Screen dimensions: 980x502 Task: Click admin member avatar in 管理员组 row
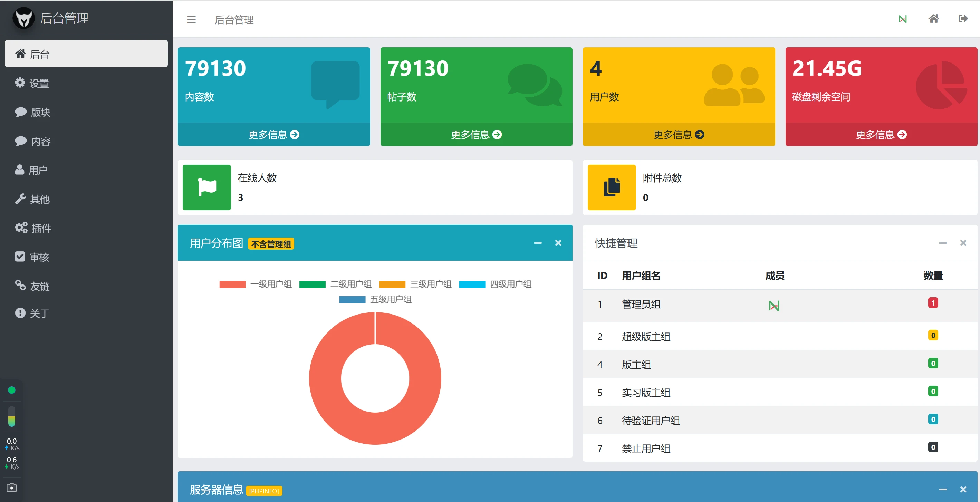pyautogui.click(x=774, y=306)
